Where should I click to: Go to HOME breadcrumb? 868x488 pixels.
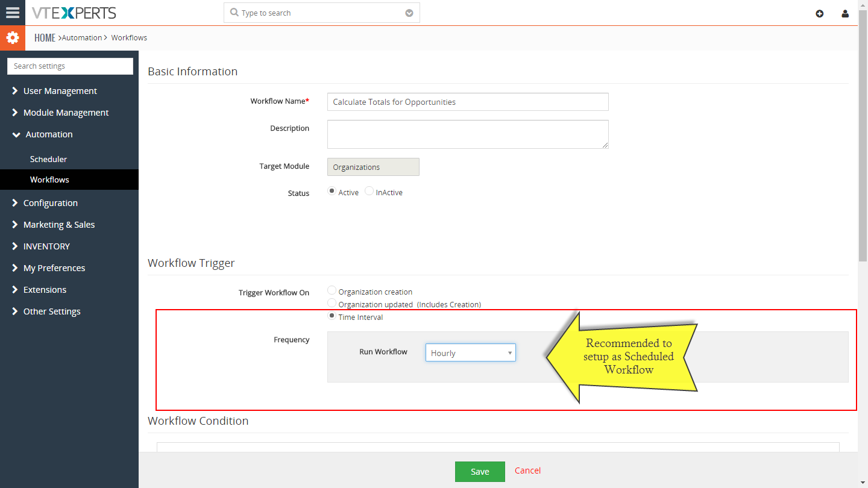point(45,37)
